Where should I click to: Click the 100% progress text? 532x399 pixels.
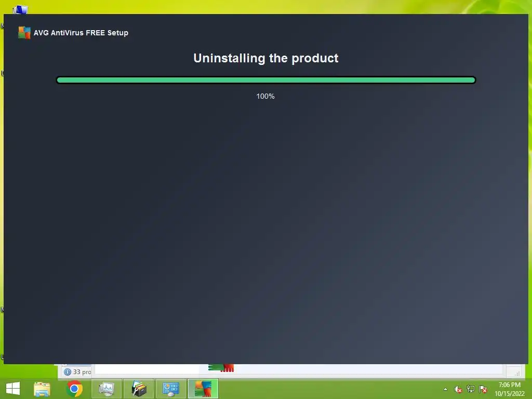click(x=265, y=96)
